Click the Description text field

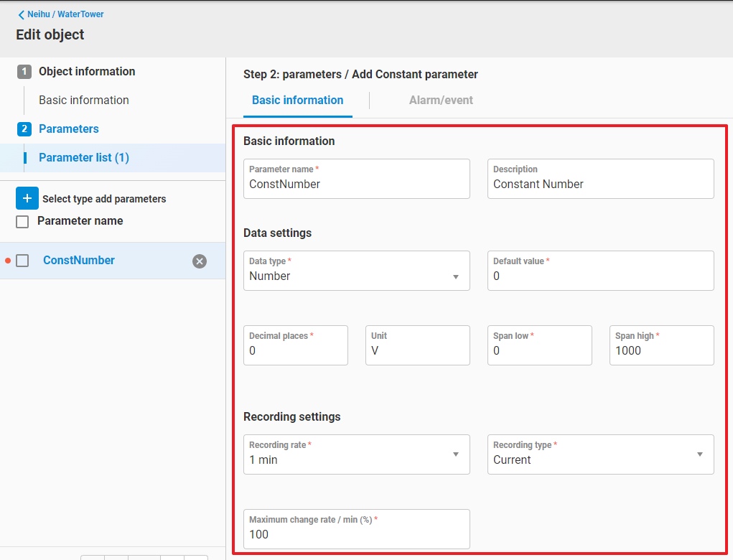(x=600, y=185)
